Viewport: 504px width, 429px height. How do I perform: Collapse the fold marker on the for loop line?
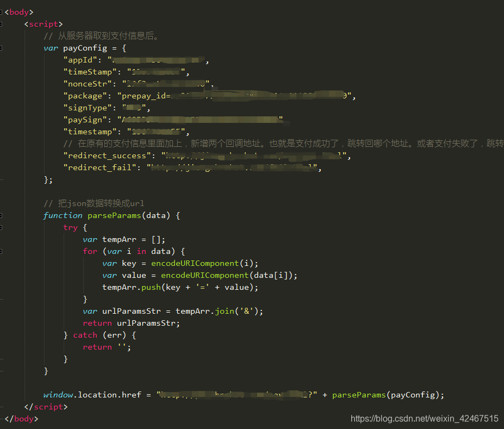pos(1,252)
